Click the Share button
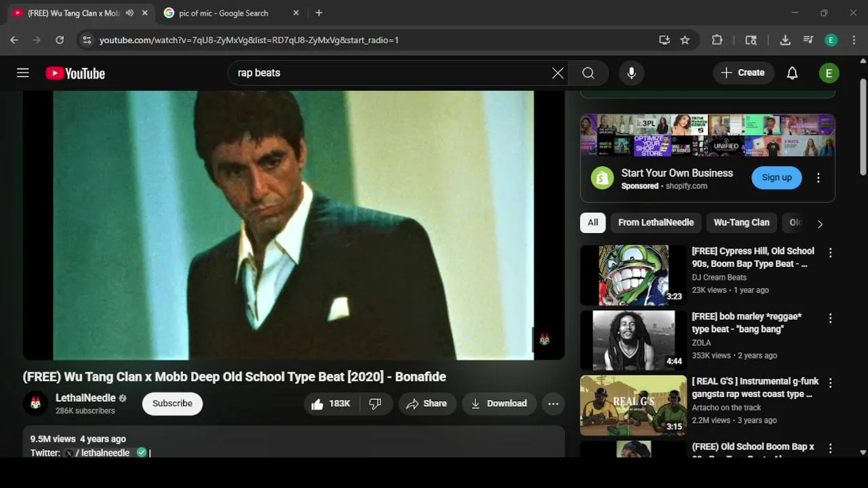Viewport: 868px width, 488px height. [427, 404]
